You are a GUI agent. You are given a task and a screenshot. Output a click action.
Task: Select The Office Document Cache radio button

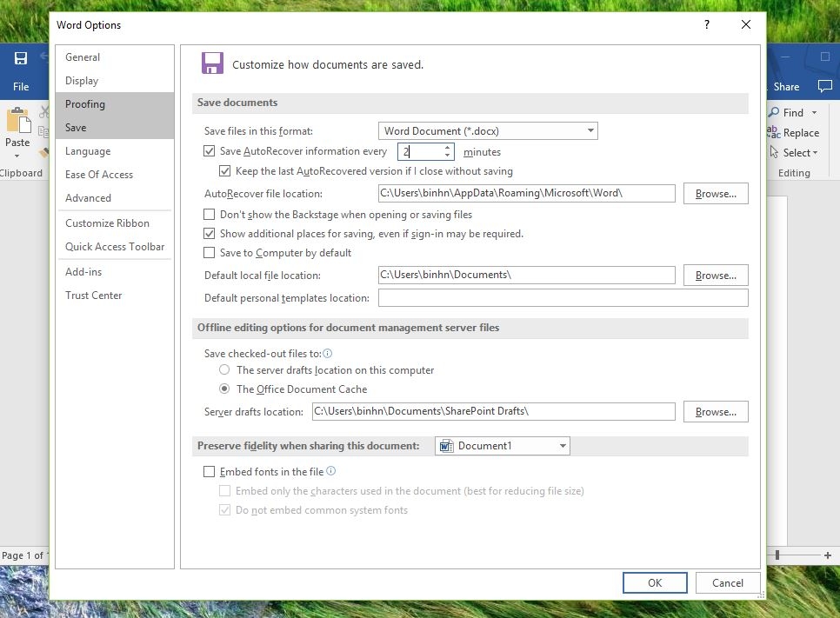[224, 389]
